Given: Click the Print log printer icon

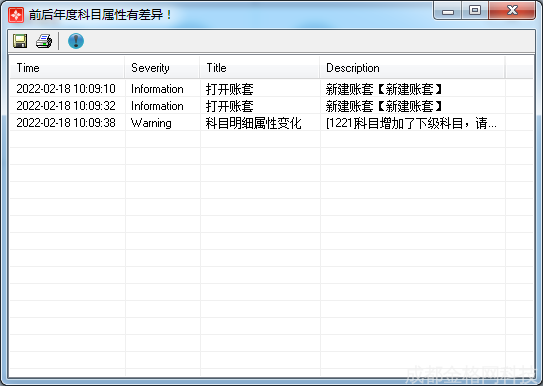Looking at the screenshot, I should pyautogui.click(x=44, y=41).
